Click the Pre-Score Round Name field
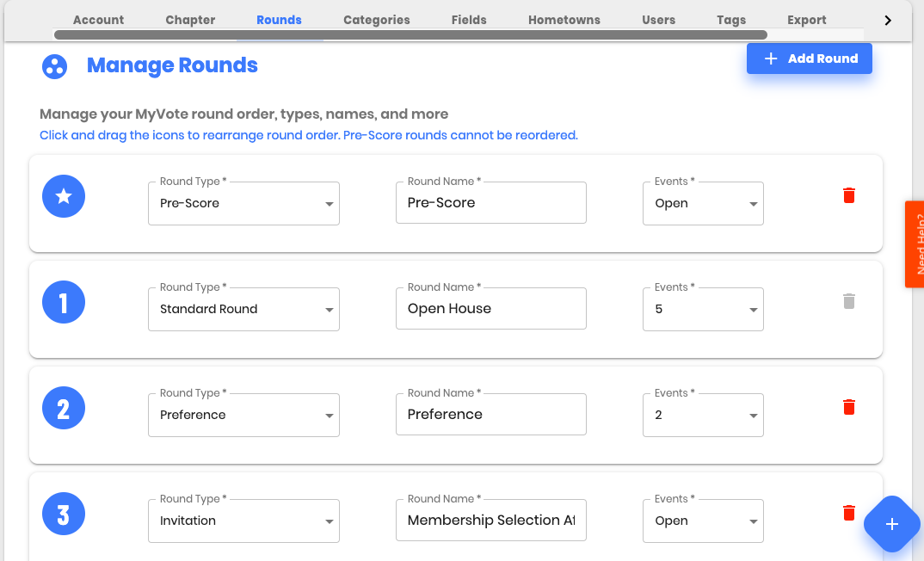 click(491, 203)
